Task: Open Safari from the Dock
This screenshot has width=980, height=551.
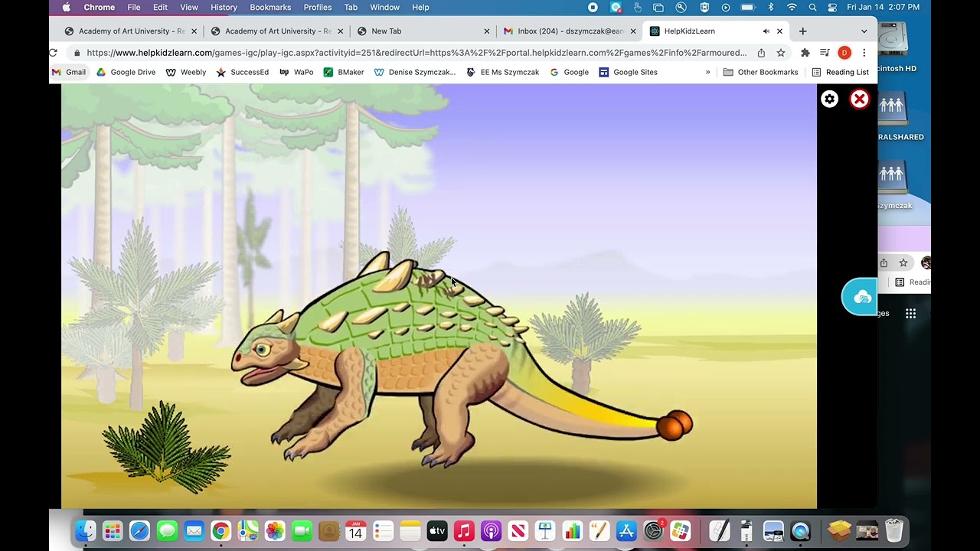Action: [x=139, y=530]
